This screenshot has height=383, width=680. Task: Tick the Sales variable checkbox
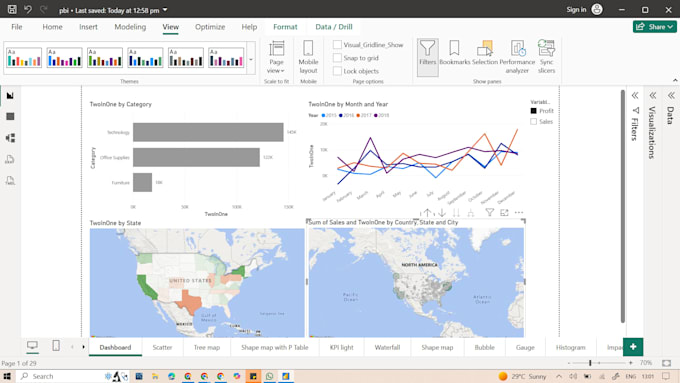(x=533, y=121)
